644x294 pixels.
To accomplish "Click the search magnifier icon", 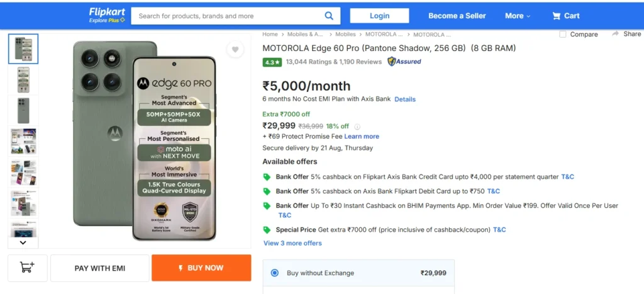I will 329,16.
